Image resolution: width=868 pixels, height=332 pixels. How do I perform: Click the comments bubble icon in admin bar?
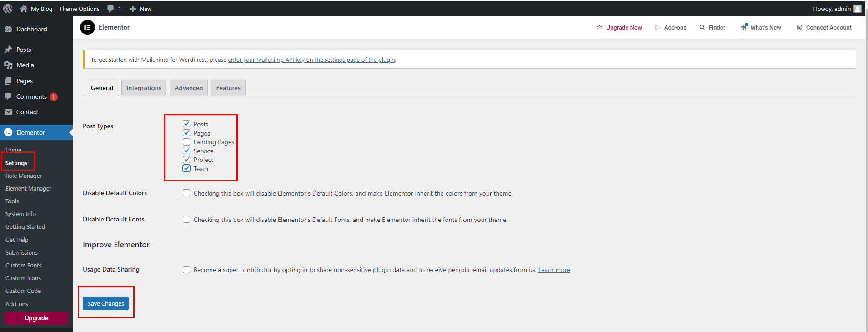click(110, 9)
